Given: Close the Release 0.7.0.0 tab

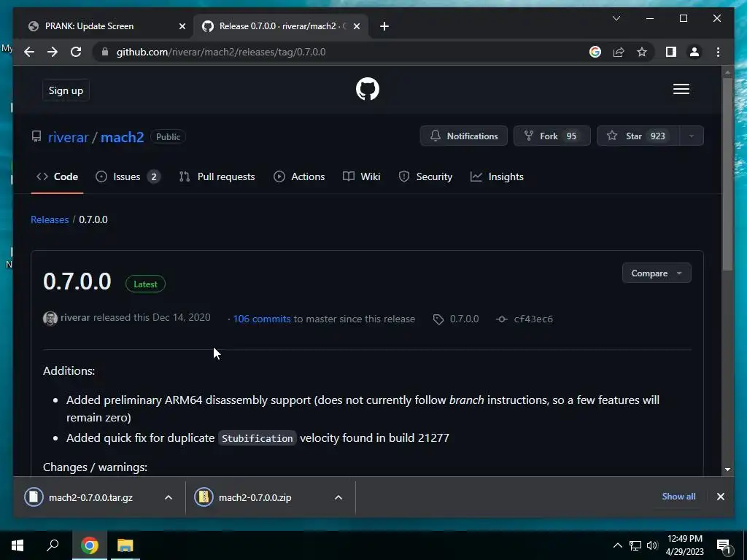Looking at the screenshot, I should 356,26.
